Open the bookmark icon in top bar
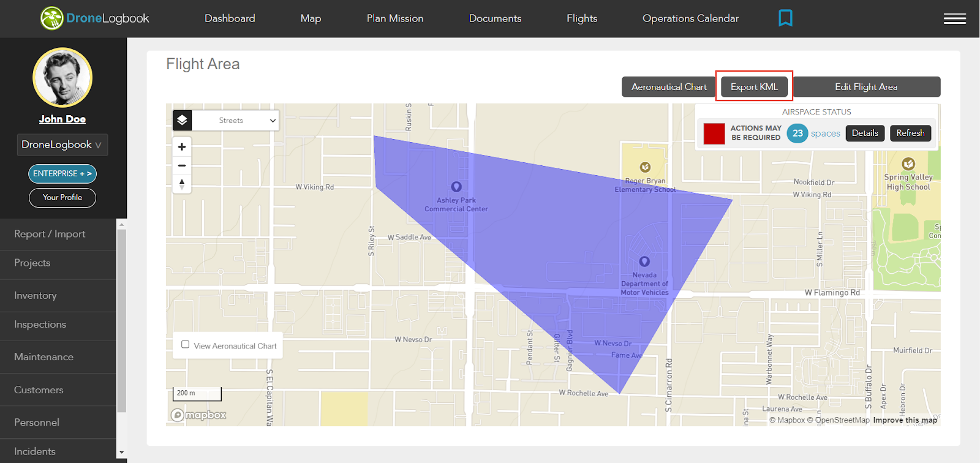 tap(785, 18)
